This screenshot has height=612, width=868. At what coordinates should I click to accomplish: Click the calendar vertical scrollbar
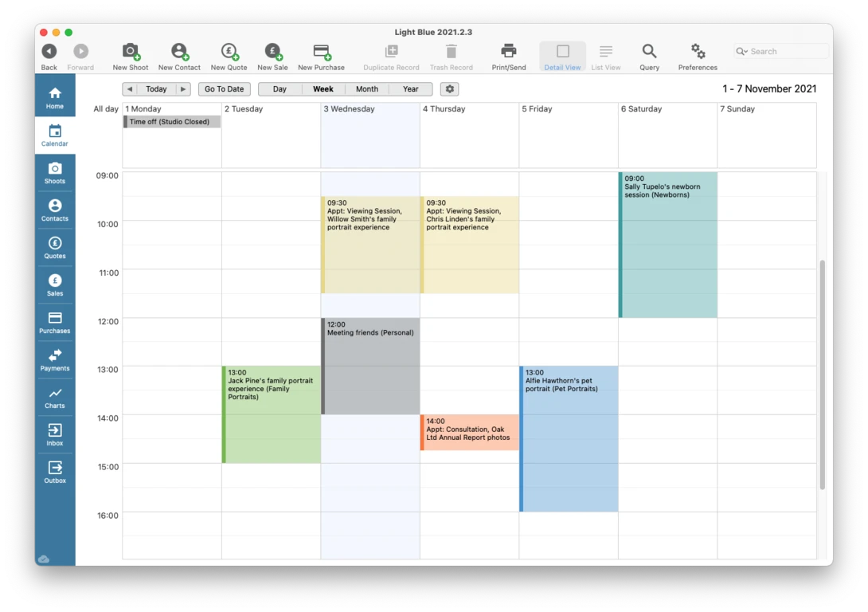[x=822, y=375]
